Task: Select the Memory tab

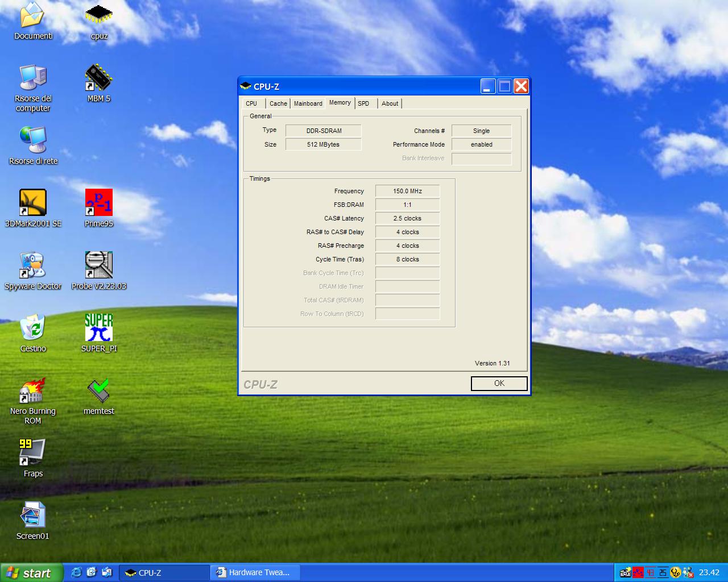Action: [x=340, y=103]
